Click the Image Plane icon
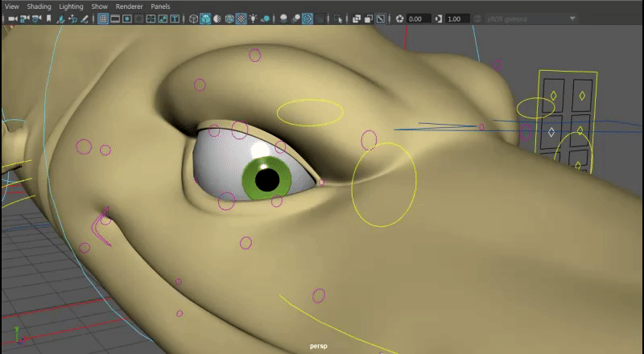 tap(61, 19)
